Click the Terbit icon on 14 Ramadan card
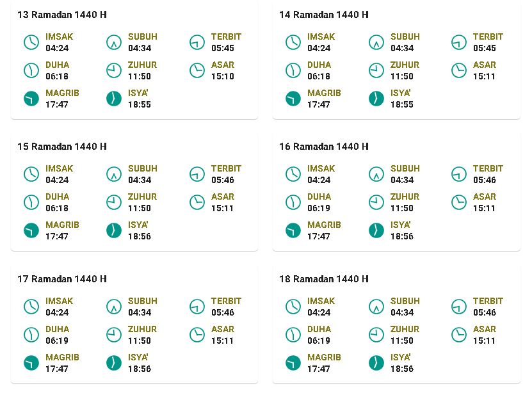Screen dimensions: 532x393 tap(459, 42)
